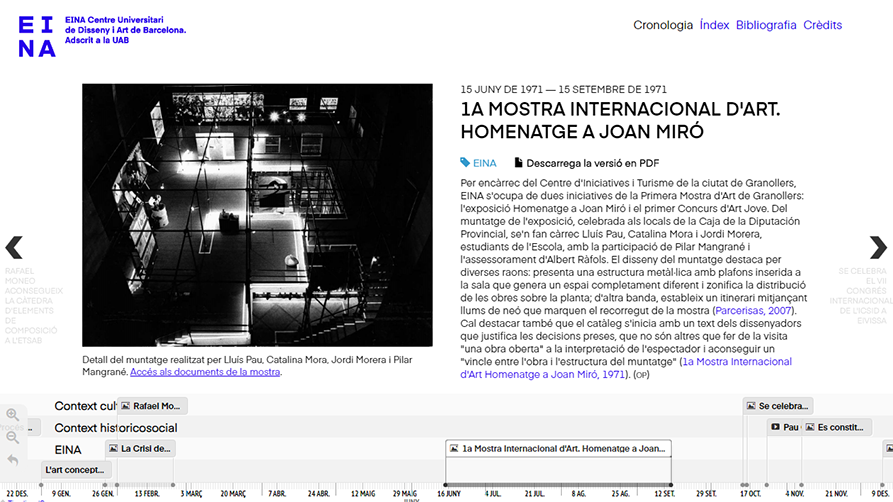893x502 pixels.
Task: Select the La Crisi de... timeline event
Action: (x=140, y=448)
